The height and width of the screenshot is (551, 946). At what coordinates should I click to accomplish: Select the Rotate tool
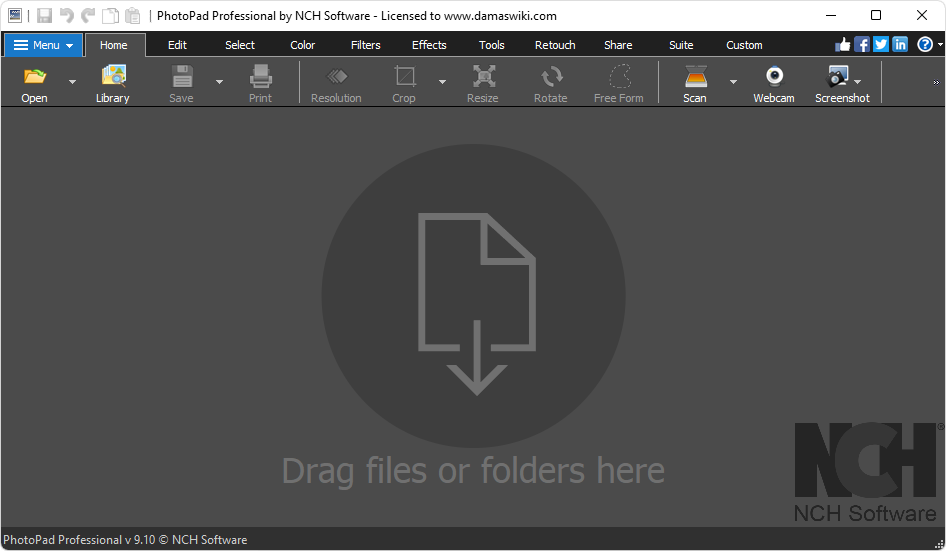pos(551,83)
